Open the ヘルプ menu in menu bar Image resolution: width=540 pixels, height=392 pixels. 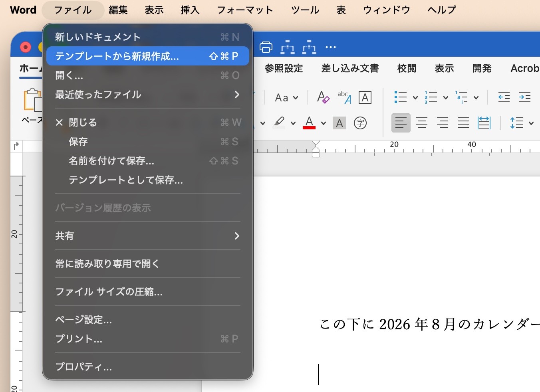(442, 10)
